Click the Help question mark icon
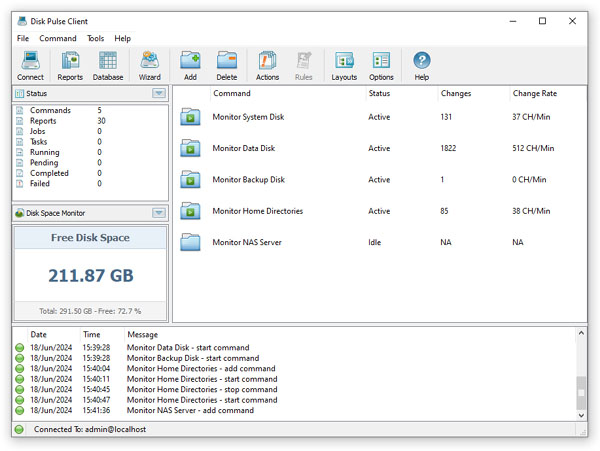This screenshot has height=451, width=600. click(422, 61)
